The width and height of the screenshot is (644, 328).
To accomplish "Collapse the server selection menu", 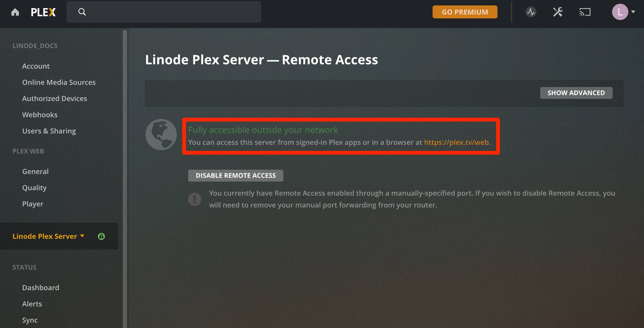I will [x=82, y=236].
